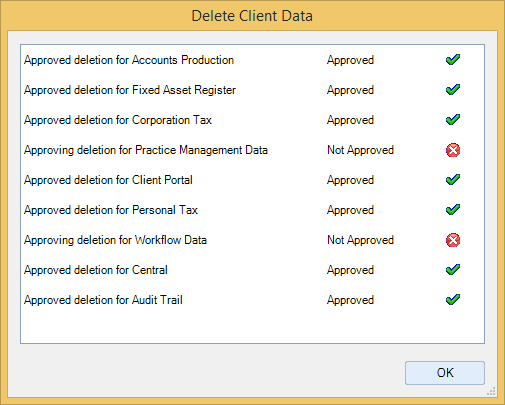Click green checkmark for Client Portal
The height and width of the screenshot is (405, 505).
click(x=453, y=180)
